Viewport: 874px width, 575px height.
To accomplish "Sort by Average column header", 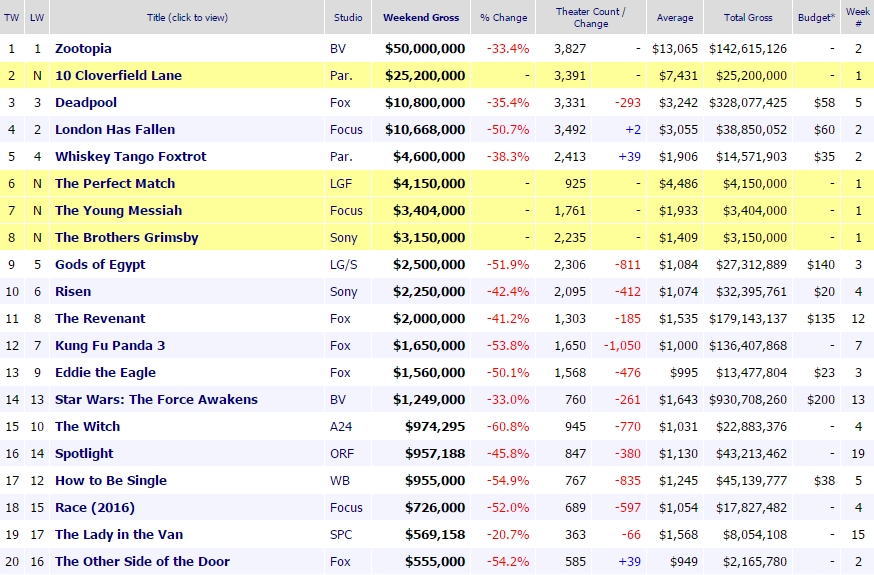I will point(674,17).
